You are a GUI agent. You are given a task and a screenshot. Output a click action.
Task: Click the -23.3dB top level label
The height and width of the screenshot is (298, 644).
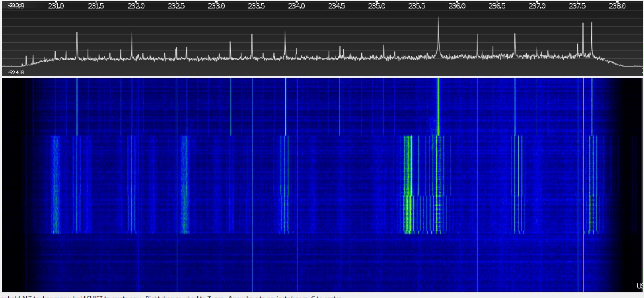[16, 6]
